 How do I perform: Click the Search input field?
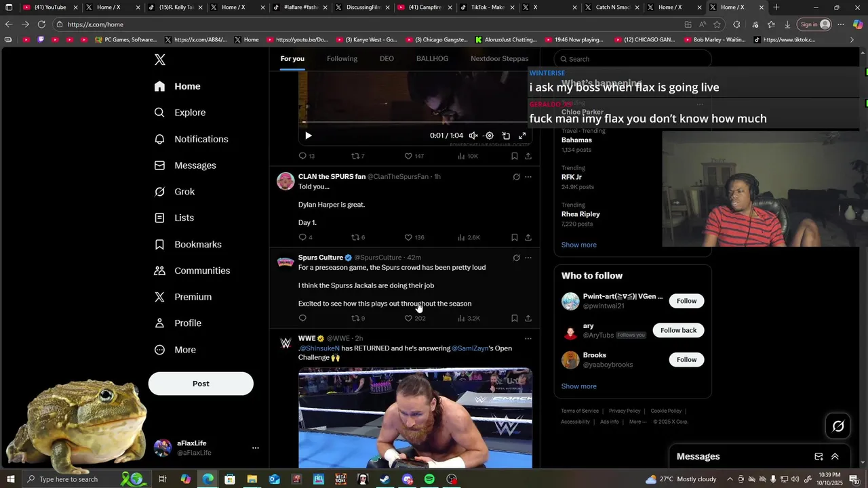(633, 59)
